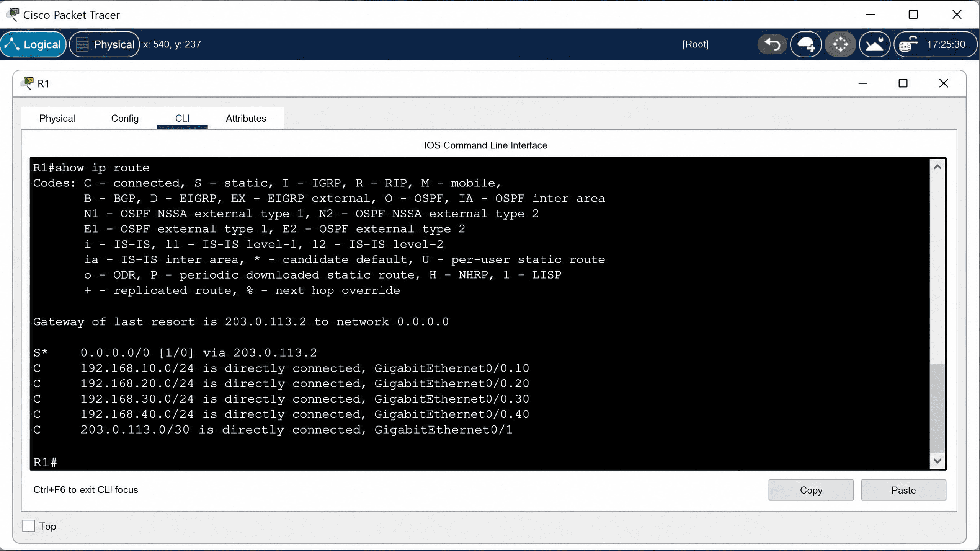Click the 192.168.10.0/24 route entry

[x=281, y=368]
